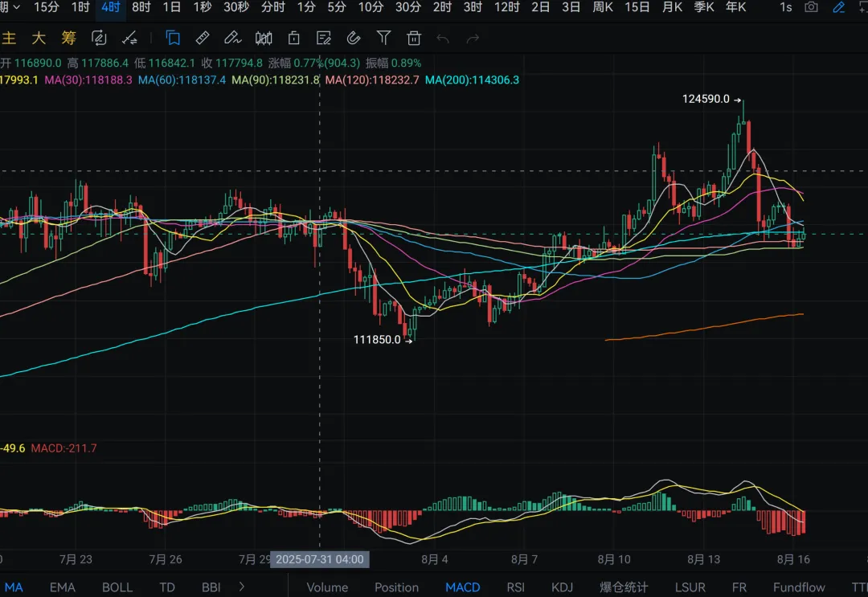Click the trash delete drawings icon
This screenshot has height=597, width=868.
(414, 39)
